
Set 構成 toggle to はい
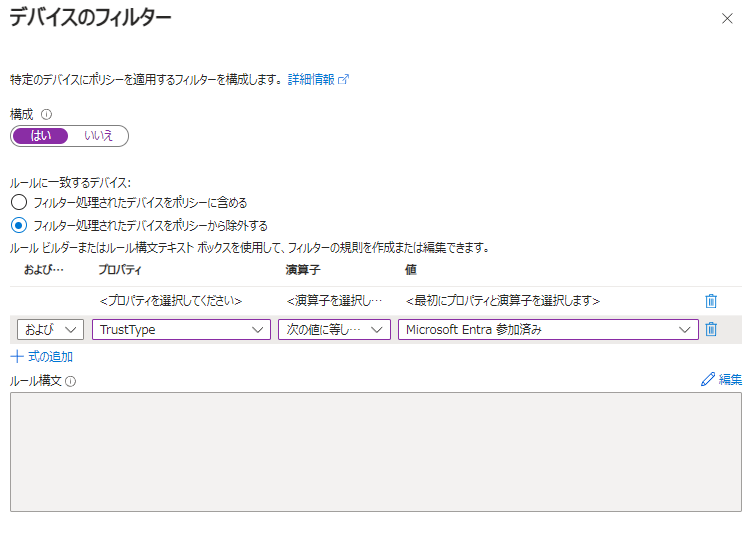40,136
